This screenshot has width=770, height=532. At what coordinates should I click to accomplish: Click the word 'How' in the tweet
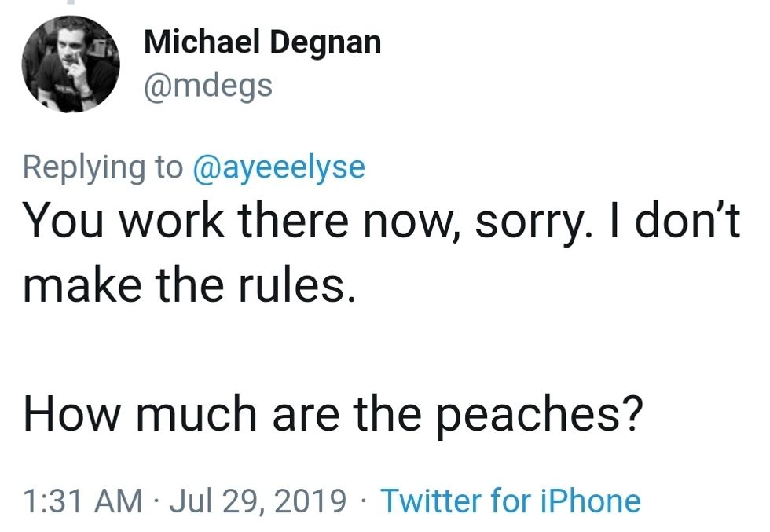pyautogui.click(x=69, y=414)
